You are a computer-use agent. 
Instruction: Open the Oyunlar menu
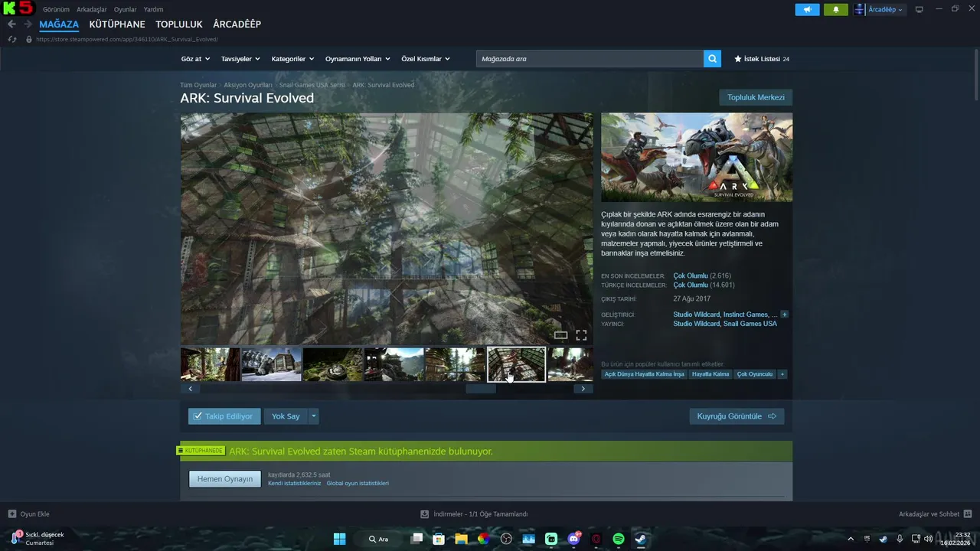click(x=126, y=9)
